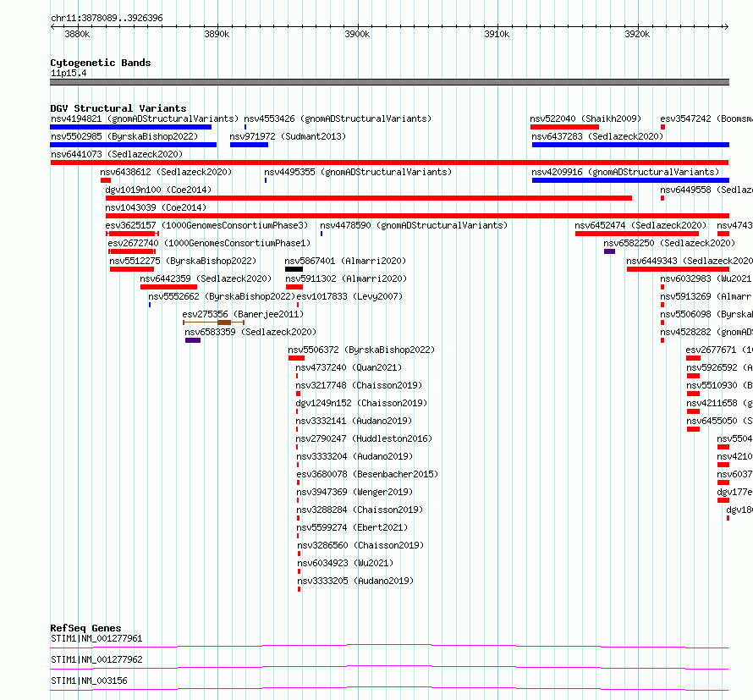Viewport: 753px width, 700px height.
Task: Click nsv6582250 Sedlazeck2020 label
Action: tap(669, 243)
